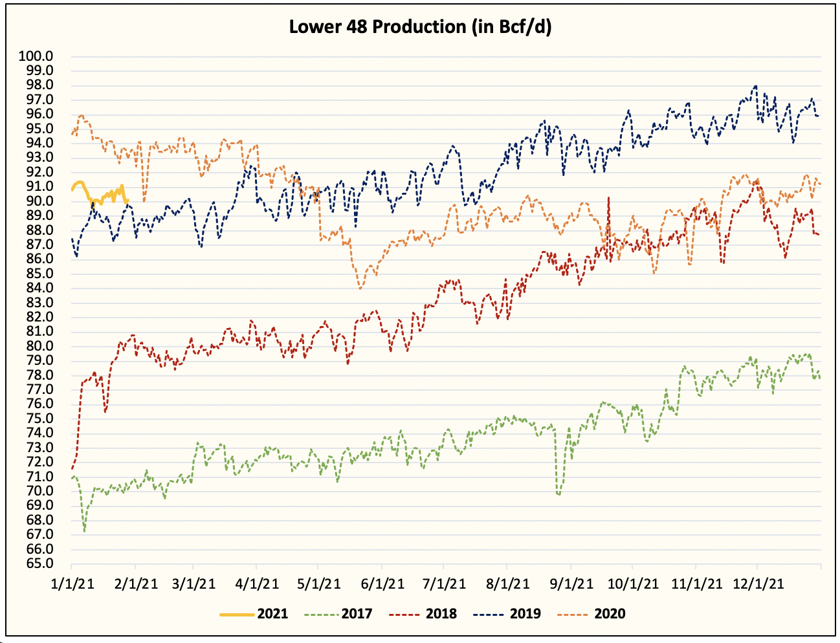This screenshot has width=840, height=643.
Task: Click the y-axis value "86.0"
Action: coord(38,259)
